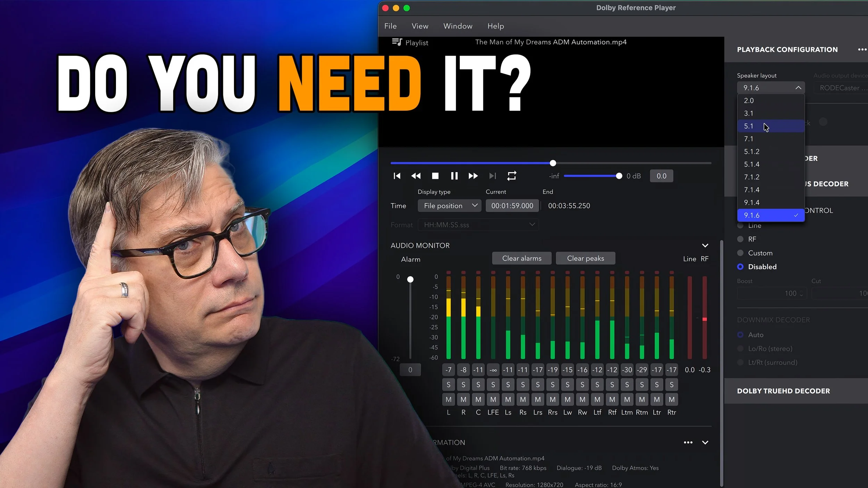Open the Window menu
This screenshot has height=488, width=868.
tap(458, 26)
